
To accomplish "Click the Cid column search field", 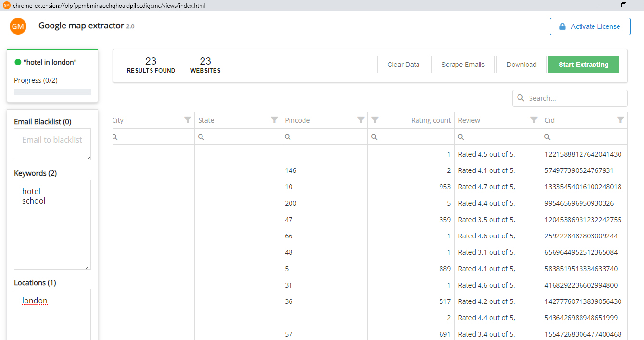I will click(x=584, y=137).
